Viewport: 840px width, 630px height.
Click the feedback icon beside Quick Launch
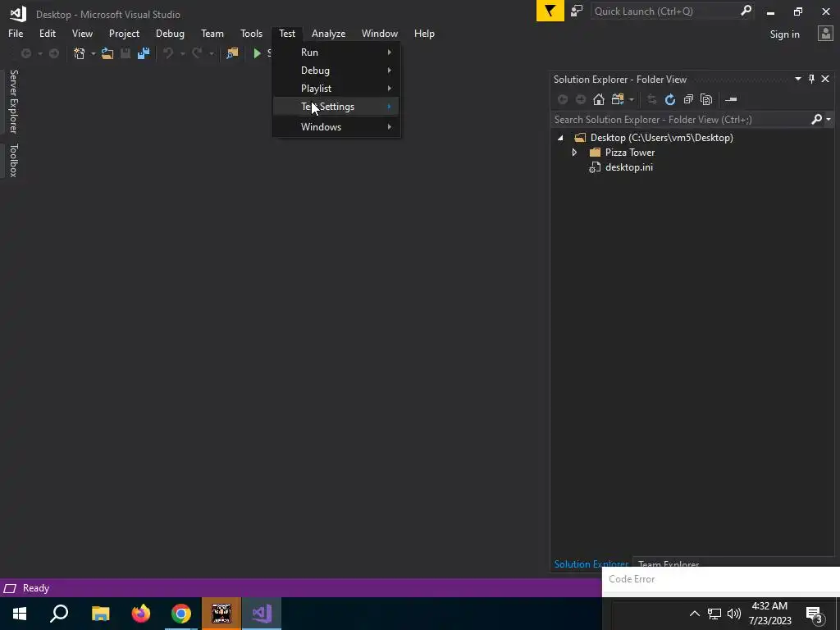tap(577, 11)
